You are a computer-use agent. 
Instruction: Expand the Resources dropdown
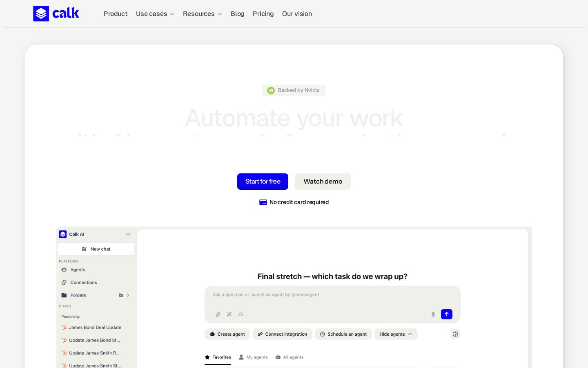[203, 14]
